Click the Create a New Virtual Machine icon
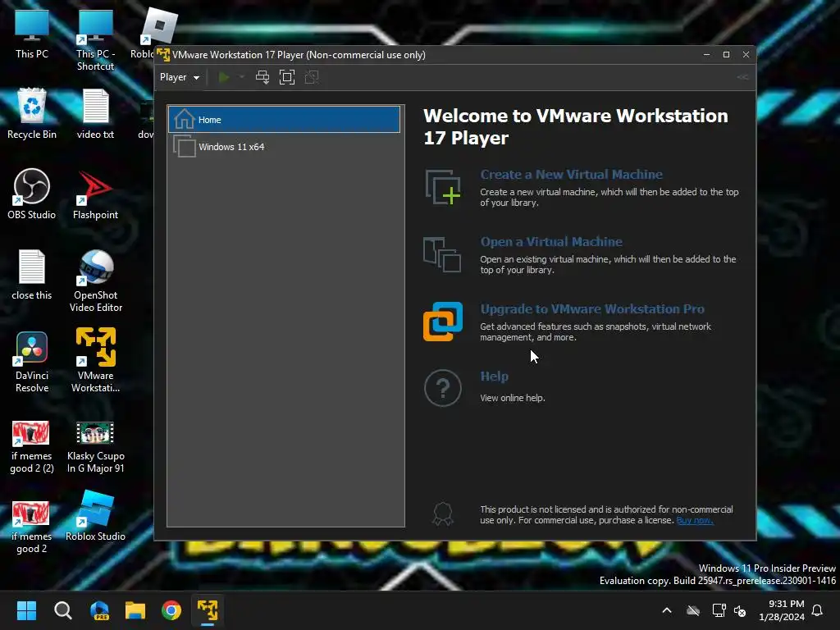This screenshot has width=840, height=630. pos(443,187)
